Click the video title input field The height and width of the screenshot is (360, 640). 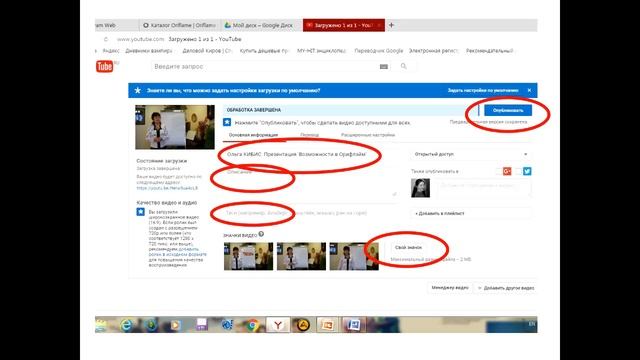pyautogui.click(x=310, y=154)
